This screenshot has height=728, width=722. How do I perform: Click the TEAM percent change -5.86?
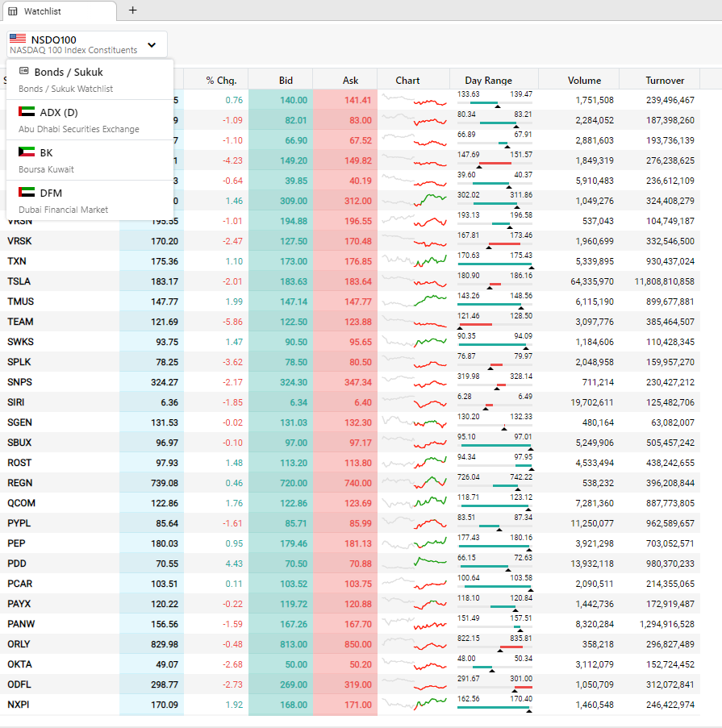pyautogui.click(x=233, y=322)
